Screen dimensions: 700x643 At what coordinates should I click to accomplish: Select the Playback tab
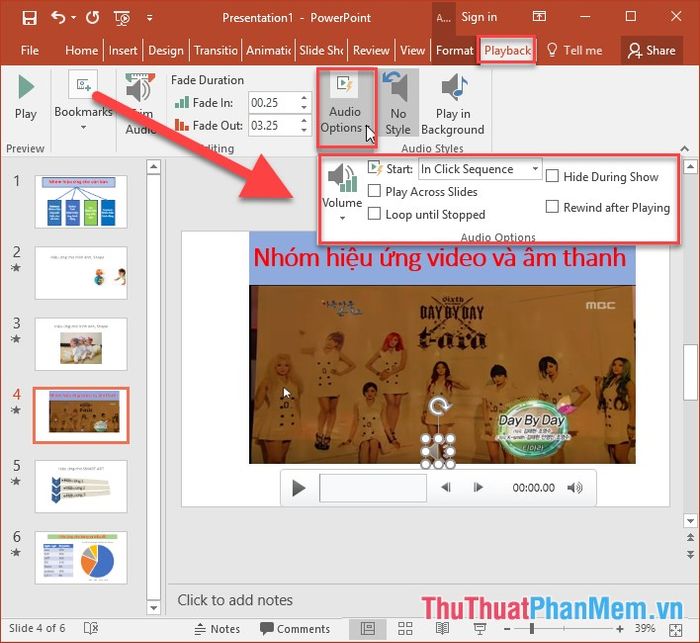pos(508,50)
